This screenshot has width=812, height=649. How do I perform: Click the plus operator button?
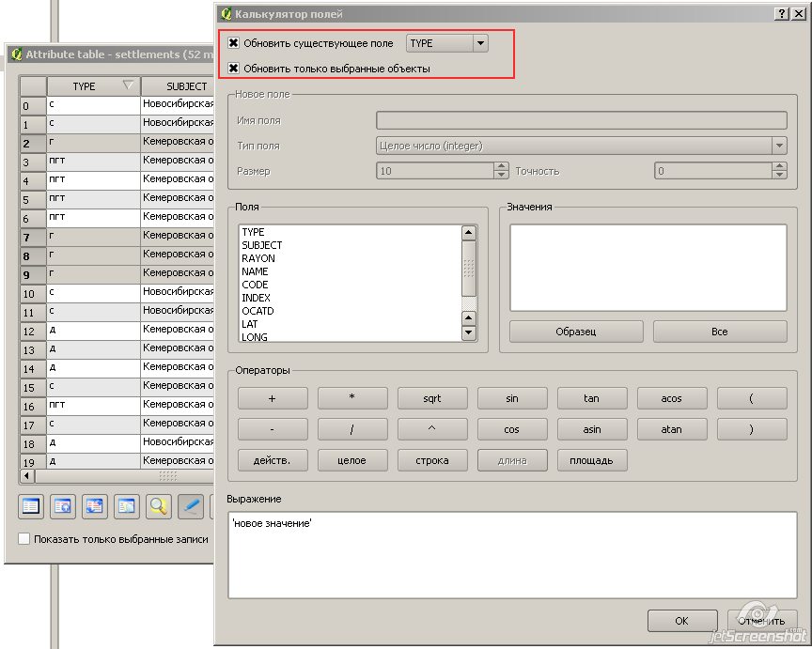coord(273,398)
